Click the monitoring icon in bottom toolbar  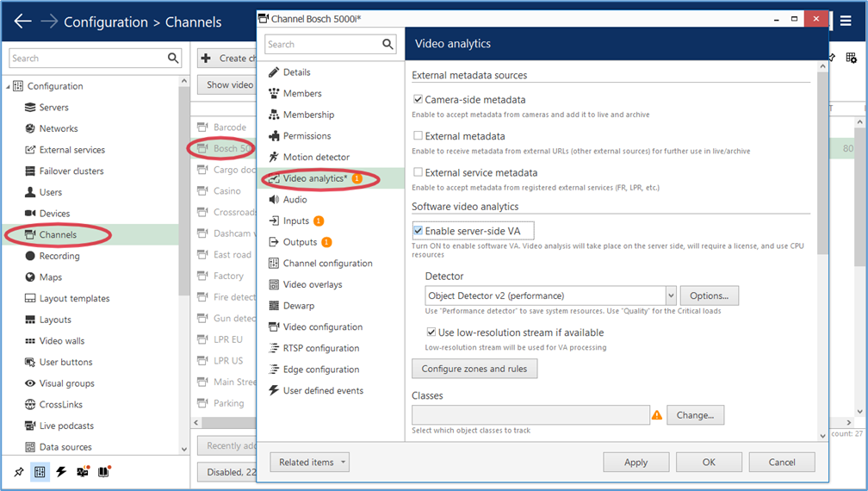(x=83, y=472)
